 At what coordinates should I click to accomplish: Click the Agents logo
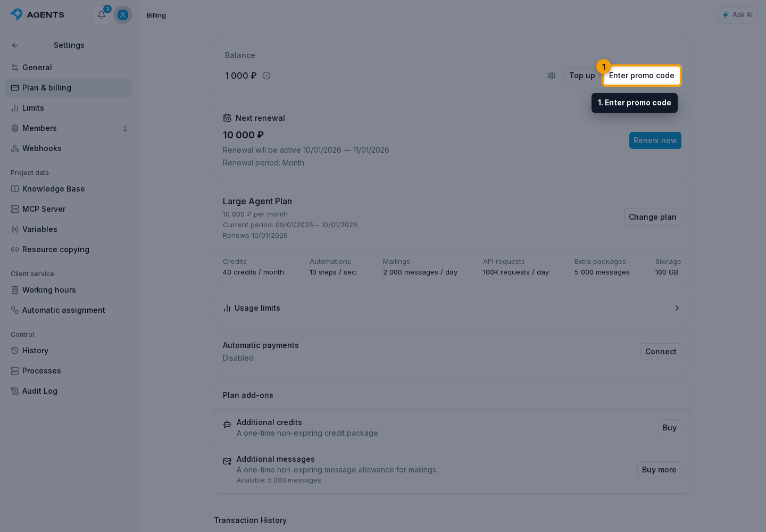(37, 15)
